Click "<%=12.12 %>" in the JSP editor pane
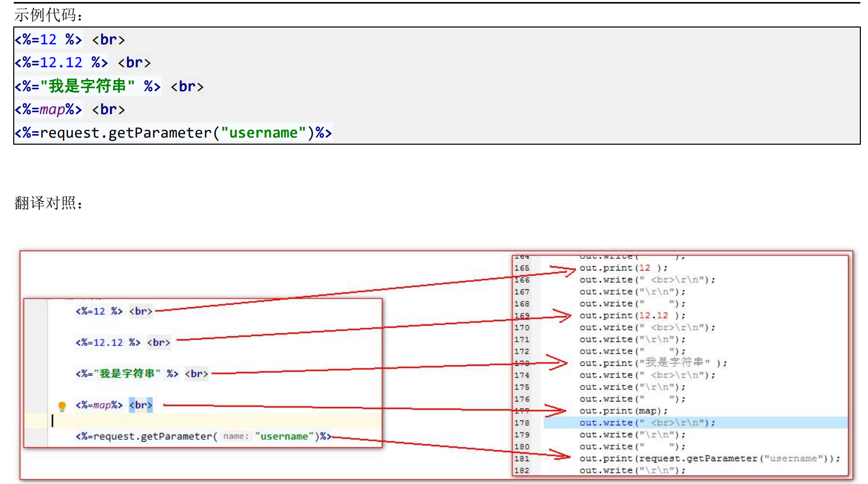The height and width of the screenshot is (484, 868). [108, 342]
